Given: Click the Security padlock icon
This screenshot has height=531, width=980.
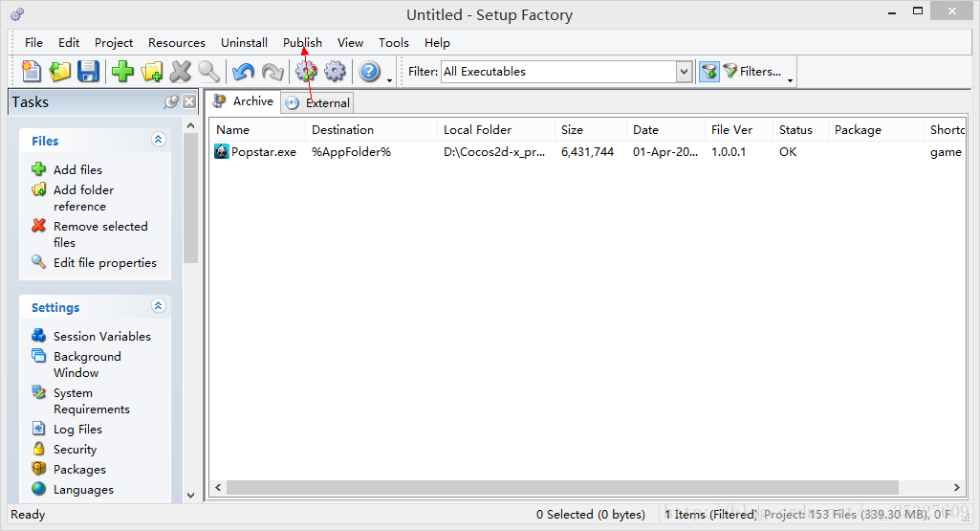Looking at the screenshot, I should 39,449.
